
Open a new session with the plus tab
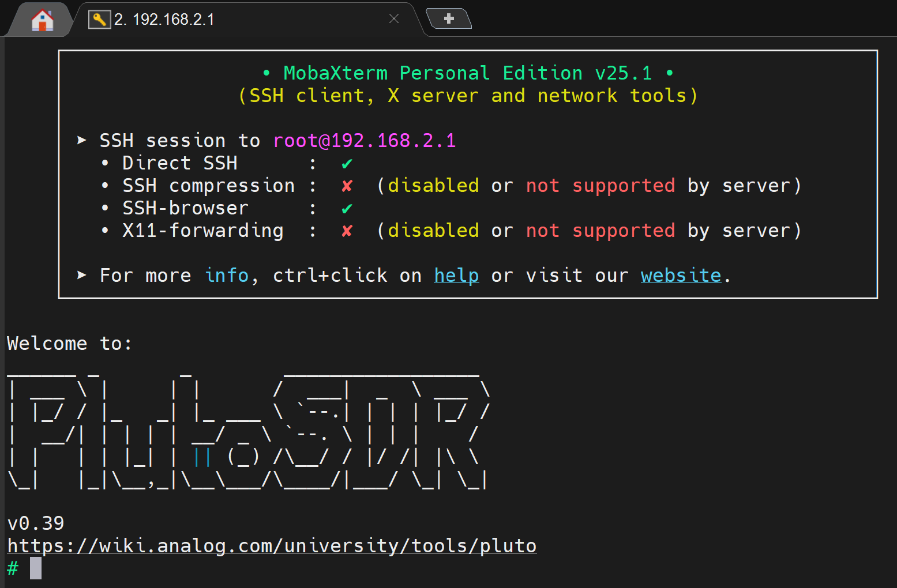coord(449,18)
